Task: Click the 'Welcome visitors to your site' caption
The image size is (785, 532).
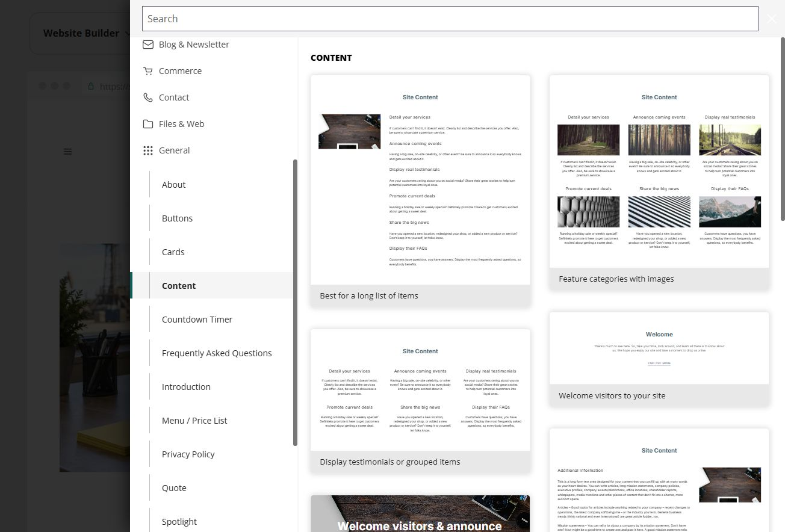Action: 612,396
